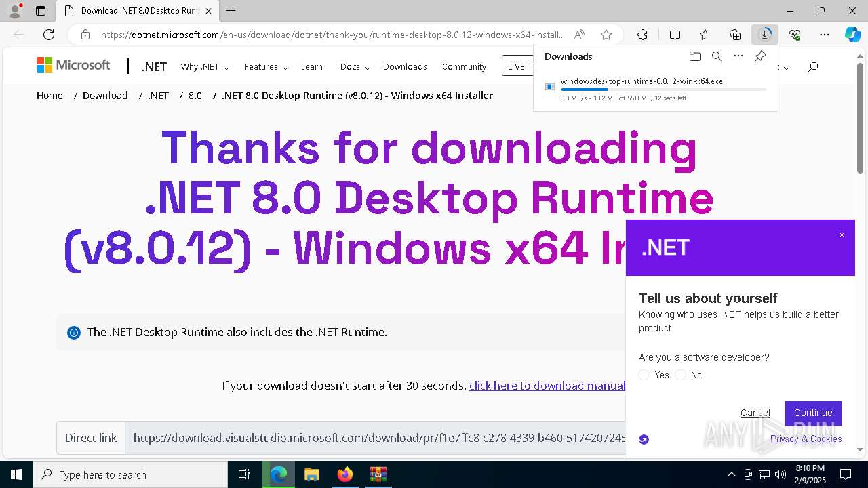
Task: Go to Download breadcrumb
Action: tap(105, 96)
